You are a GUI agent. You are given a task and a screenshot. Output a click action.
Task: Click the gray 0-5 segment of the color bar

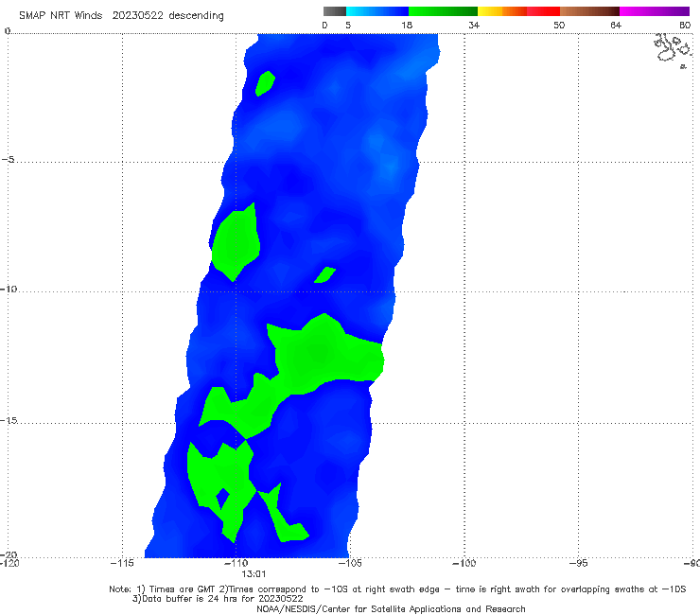point(335,11)
